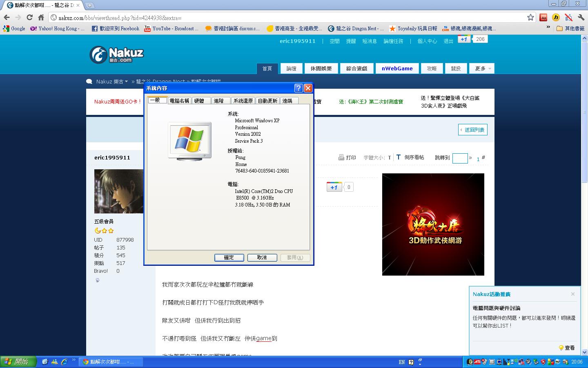Image resolution: width=588 pixels, height=368 pixels.
Task: Click the Nakuz logo
Action: tap(117, 55)
